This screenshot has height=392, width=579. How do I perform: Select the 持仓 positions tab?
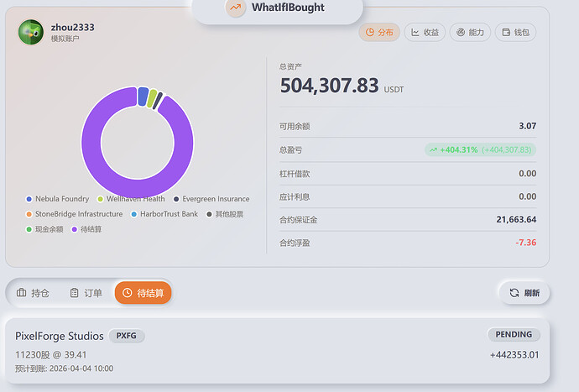[33, 293]
